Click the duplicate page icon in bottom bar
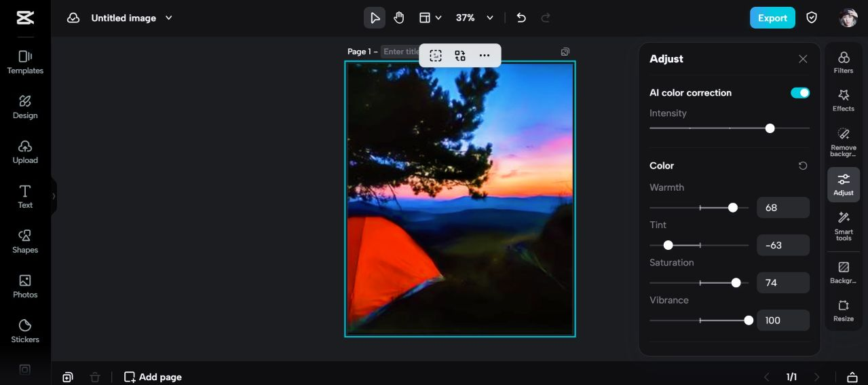This screenshot has height=385, width=868. 68,377
